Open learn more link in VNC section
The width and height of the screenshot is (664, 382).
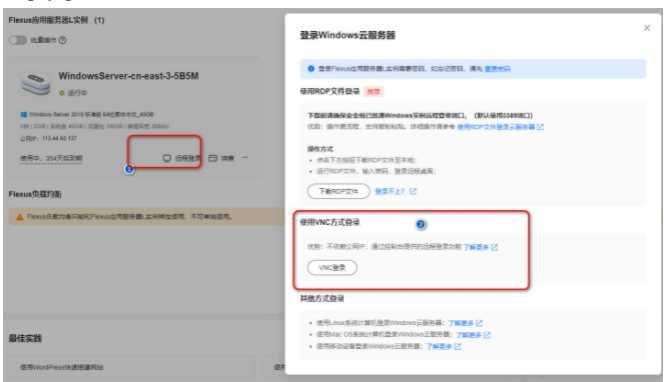[476, 247]
